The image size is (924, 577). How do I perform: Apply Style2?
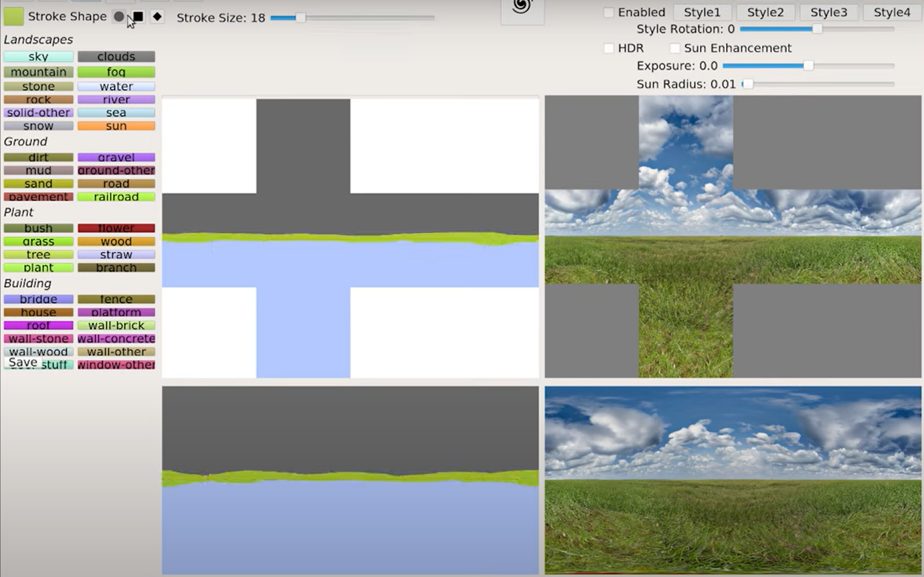click(x=765, y=12)
